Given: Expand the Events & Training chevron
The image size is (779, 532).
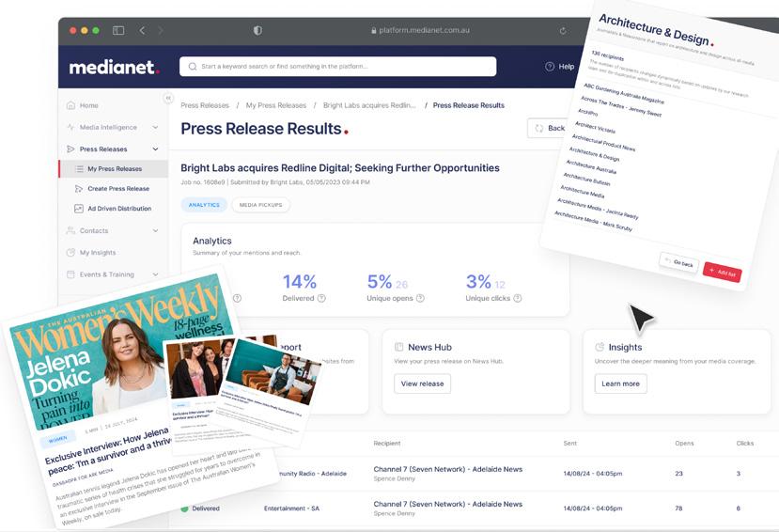Looking at the screenshot, I should (155, 274).
